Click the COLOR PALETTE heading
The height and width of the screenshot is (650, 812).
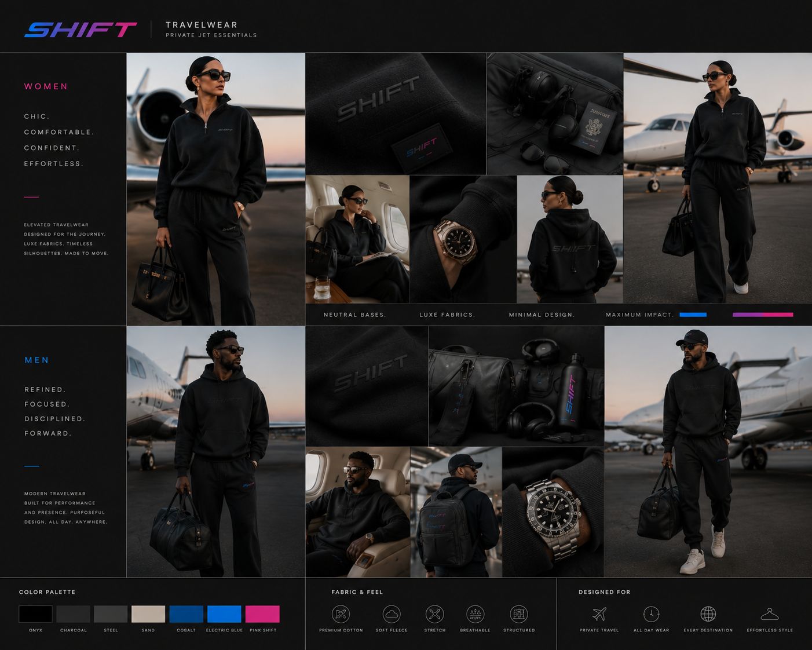(x=47, y=592)
